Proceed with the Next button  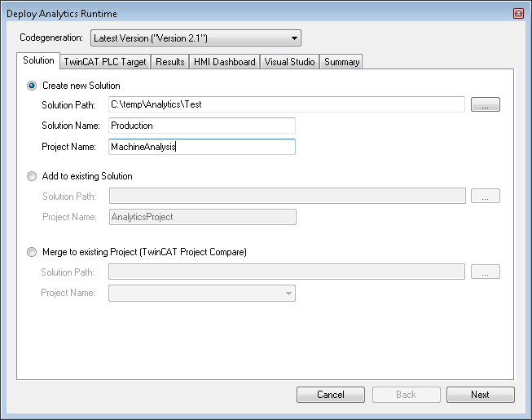coord(481,395)
